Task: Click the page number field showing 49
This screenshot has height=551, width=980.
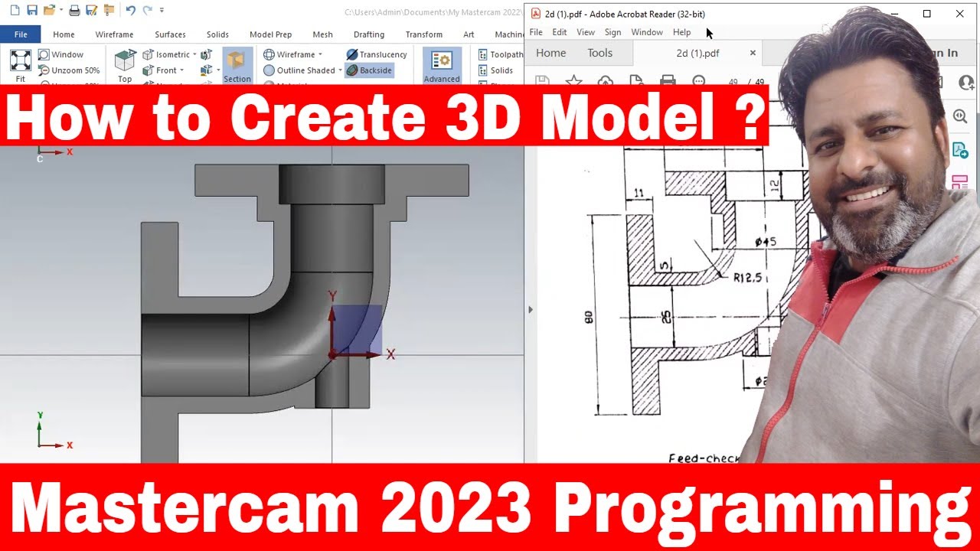Action: tap(733, 82)
